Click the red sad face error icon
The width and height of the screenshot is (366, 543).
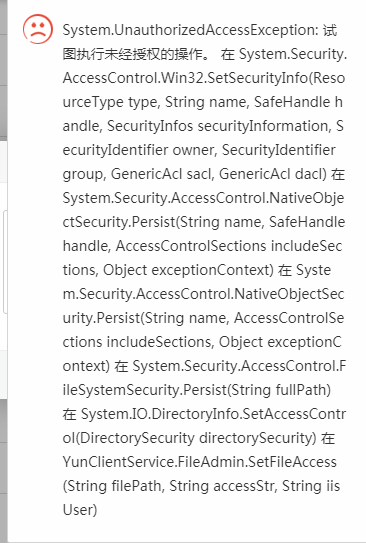click(38, 29)
